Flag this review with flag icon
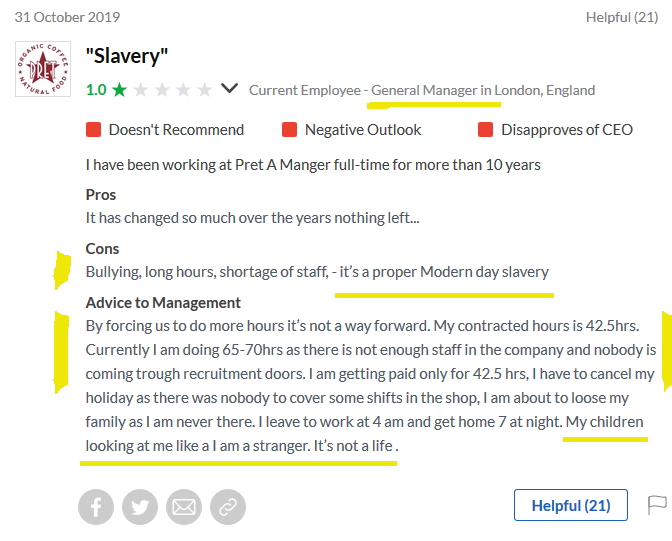The width and height of the screenshot is (672, 541). click(657, 505)
